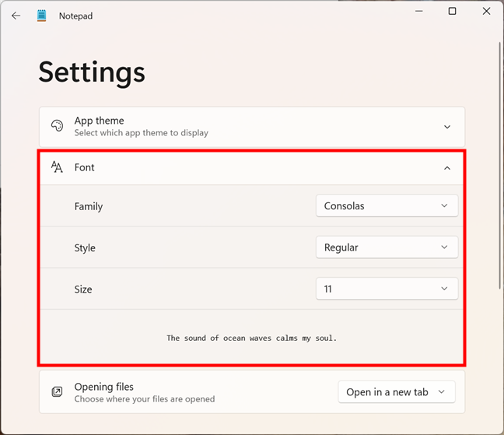Maximize the Notepad window
The width and height of the screenshot is (504, 435).
pyautogui.click(x=452, y=12)
